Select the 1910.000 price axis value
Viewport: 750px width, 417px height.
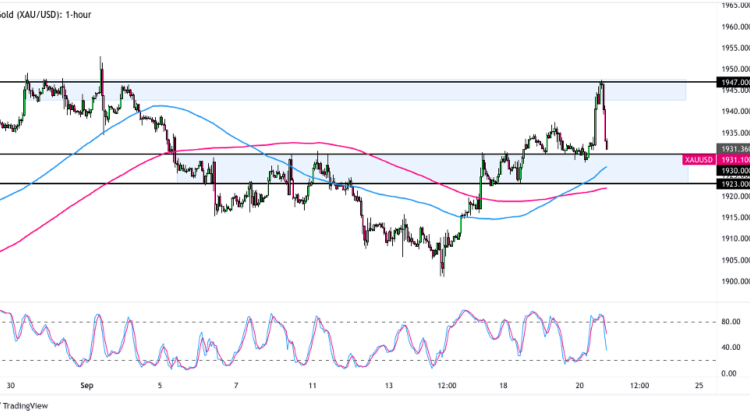(x=735, y=239)
